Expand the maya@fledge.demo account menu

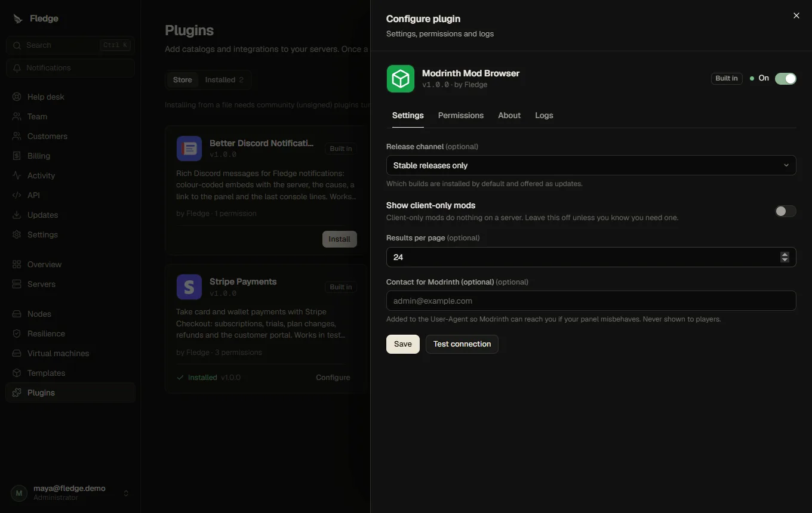(70, 493)
